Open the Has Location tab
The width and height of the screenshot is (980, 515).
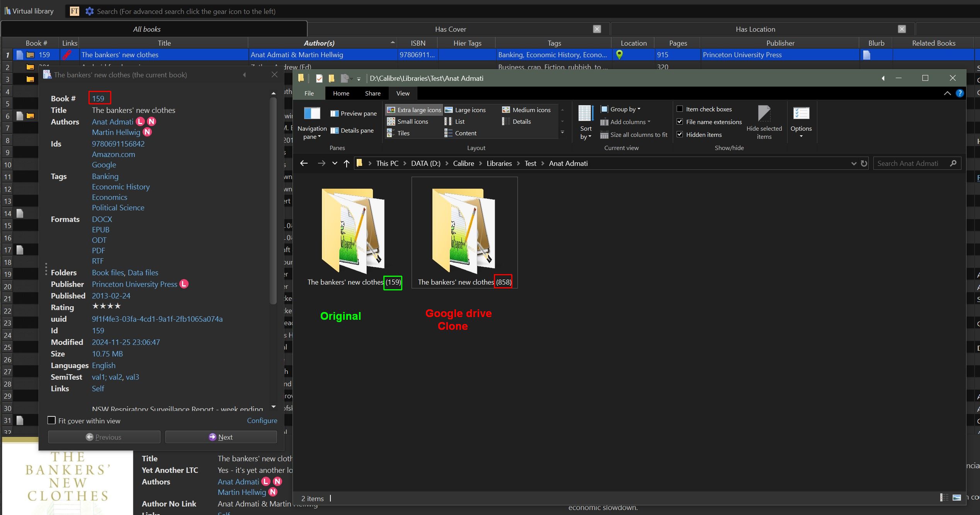tap(755, 29)
